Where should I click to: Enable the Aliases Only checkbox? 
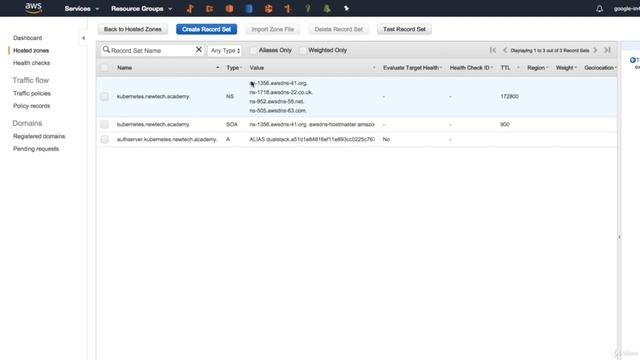(x=253, y=51)
